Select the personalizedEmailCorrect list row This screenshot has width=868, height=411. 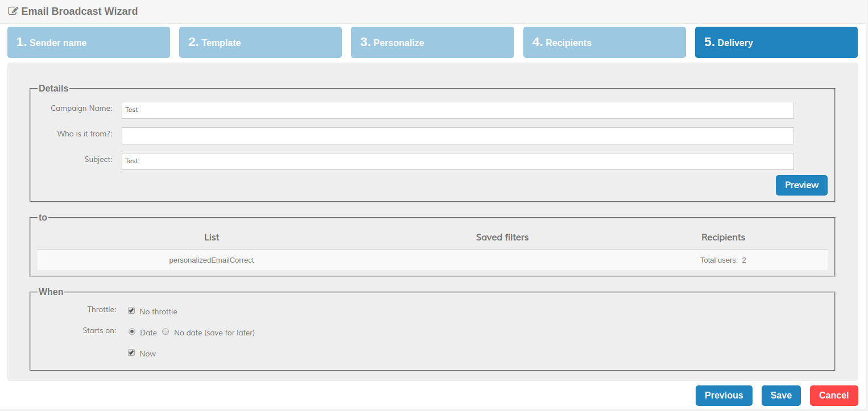[x=212, y=260]
